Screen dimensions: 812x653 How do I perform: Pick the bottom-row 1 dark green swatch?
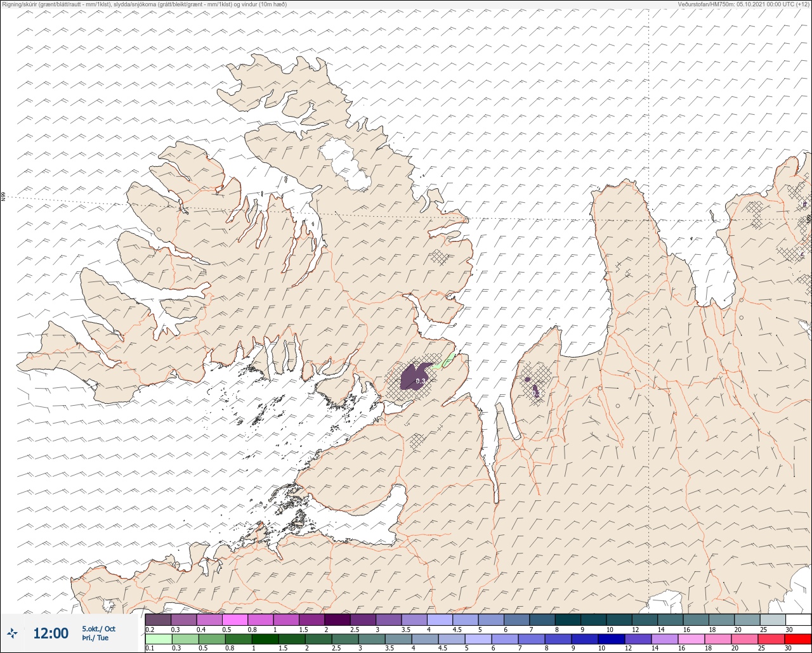click(x=265, y=639)
